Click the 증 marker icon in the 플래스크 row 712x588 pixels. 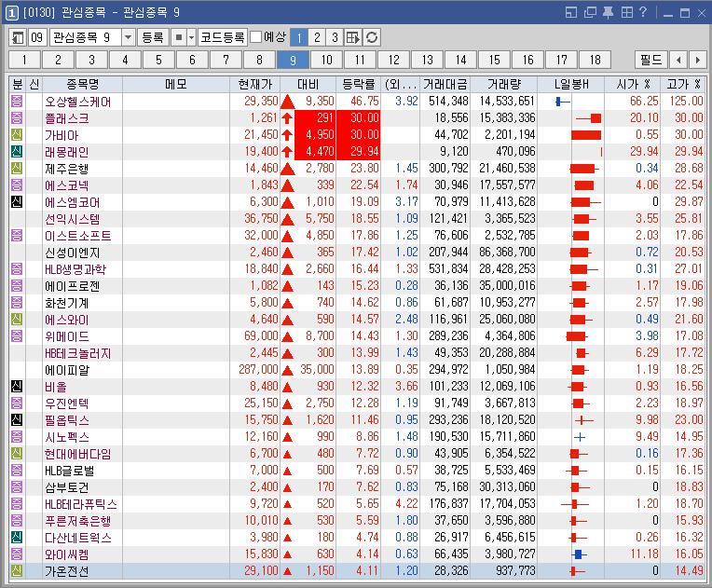pyautogui.click(x=17, y=117)
